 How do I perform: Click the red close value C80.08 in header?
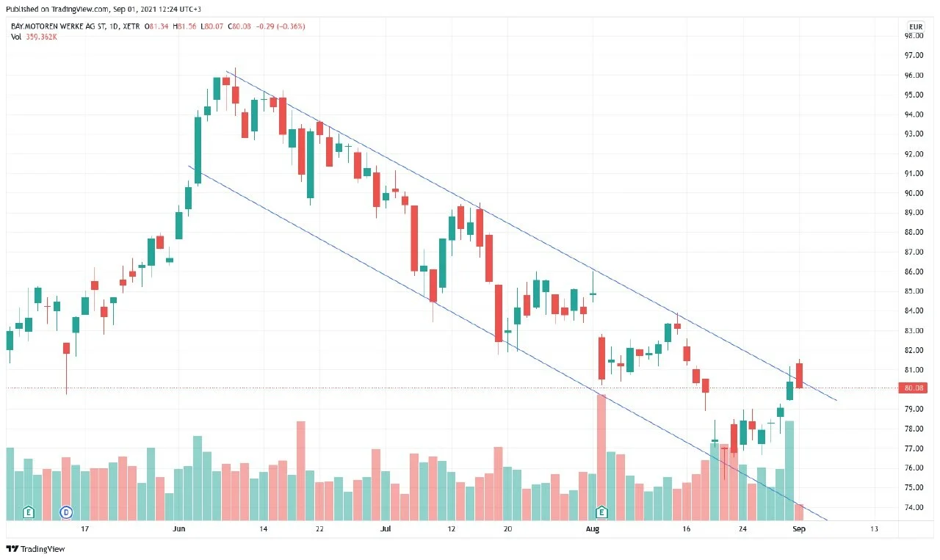(238, 26)
